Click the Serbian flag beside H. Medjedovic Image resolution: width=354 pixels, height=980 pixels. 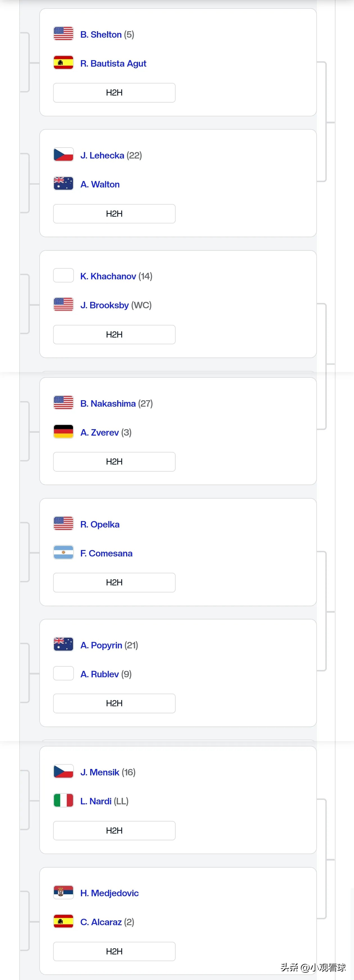click(63, 892)
